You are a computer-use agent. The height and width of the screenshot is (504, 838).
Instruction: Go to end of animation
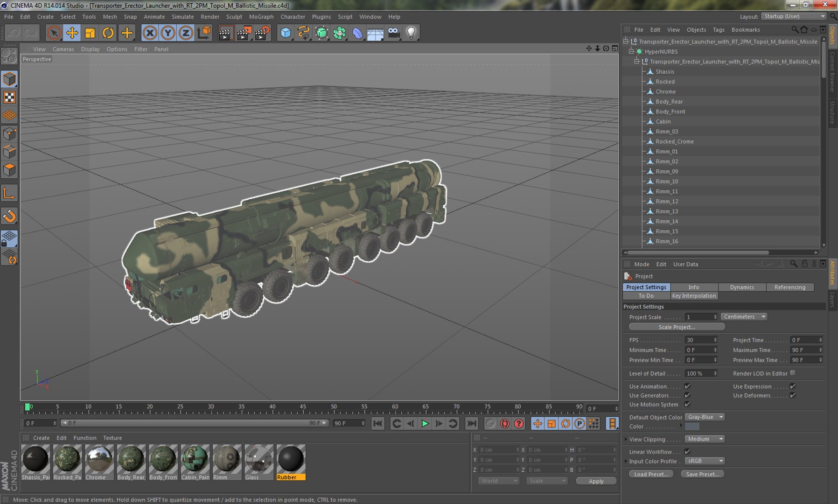472,423
